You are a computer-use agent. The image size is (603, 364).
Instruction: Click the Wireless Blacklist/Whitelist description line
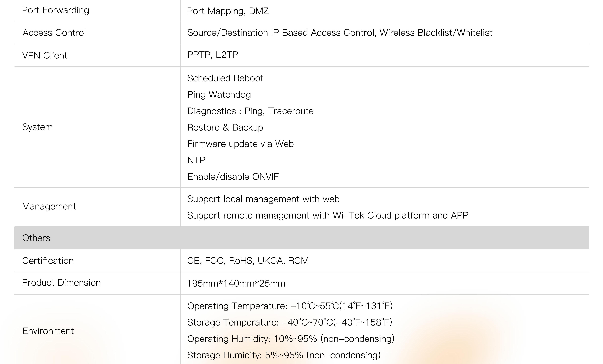pyautogui.click(x=339, y=33)
